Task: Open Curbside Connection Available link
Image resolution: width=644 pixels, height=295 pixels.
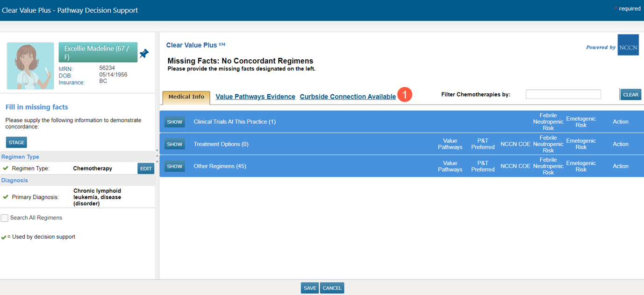Action: click(x=348, y=97)
